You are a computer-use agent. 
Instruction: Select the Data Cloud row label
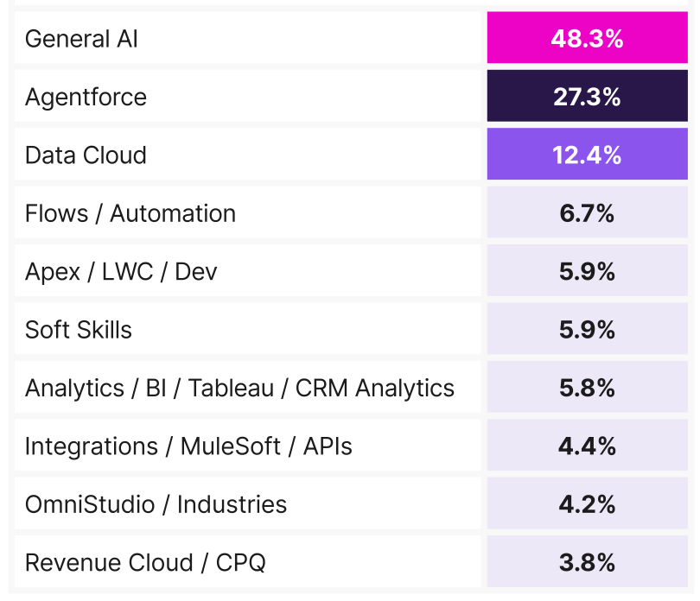pyautogui.click(x=86, y=155)
